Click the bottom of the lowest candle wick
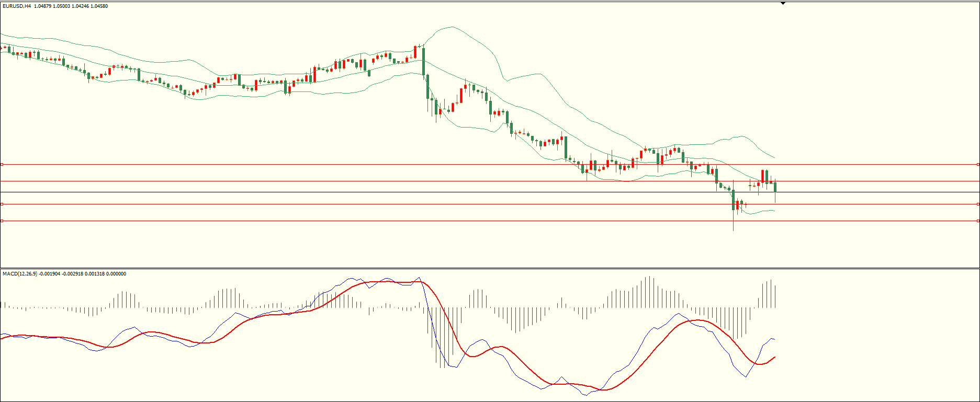 tap(733, 230)
